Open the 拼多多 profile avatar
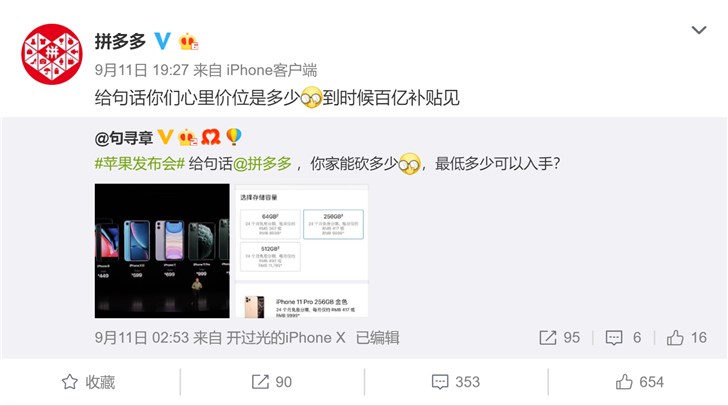 pyautogui.click(x=52, y=54)
